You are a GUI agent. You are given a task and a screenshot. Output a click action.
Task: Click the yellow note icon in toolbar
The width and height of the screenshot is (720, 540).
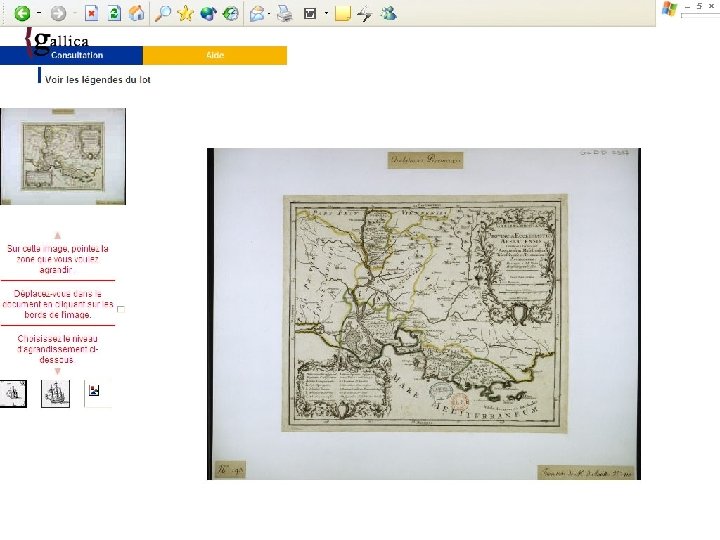(x=343, y=14)
